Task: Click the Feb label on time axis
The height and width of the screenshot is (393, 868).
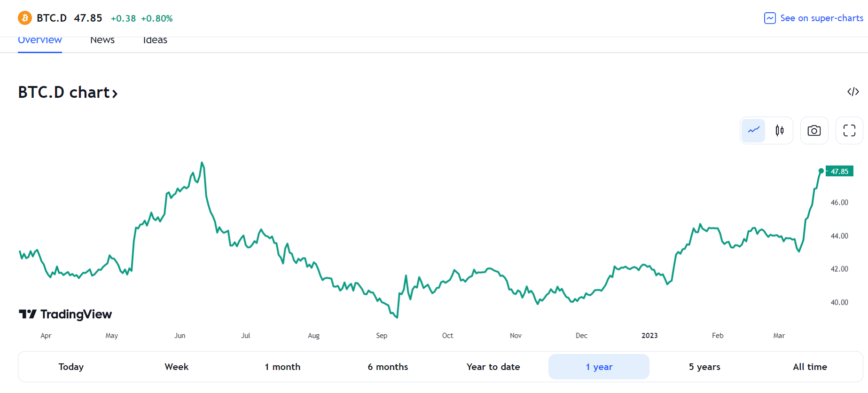Action: pyautogui.click(x=718, y=336)
